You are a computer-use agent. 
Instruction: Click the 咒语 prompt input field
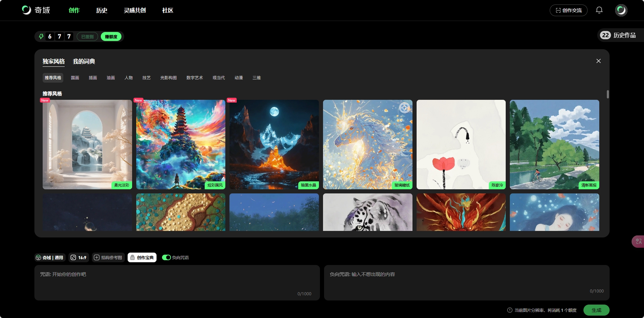point(177,282)
